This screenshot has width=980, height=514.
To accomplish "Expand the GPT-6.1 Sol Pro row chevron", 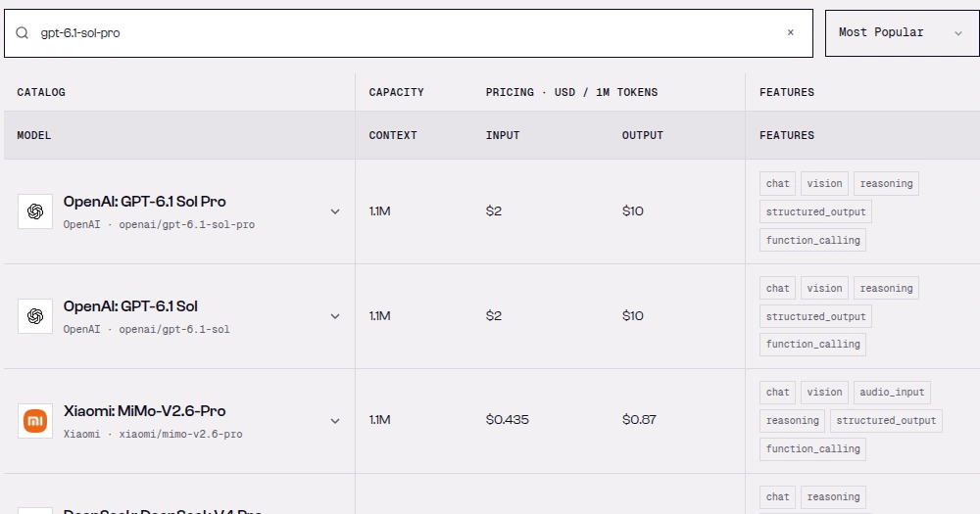I will pos(335,211).
